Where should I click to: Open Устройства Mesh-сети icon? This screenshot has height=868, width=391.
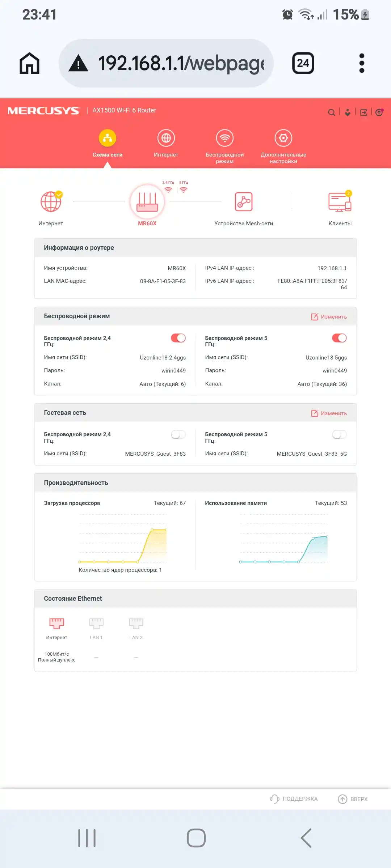coord(244,202)
